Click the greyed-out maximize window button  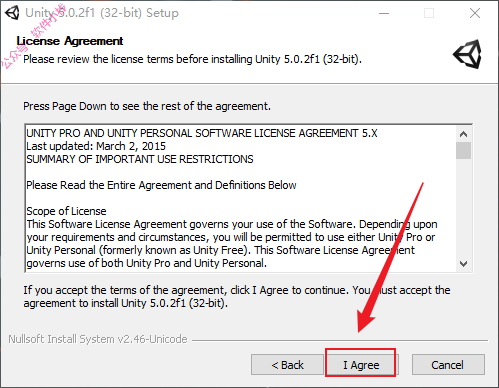(x=429, y=13)
